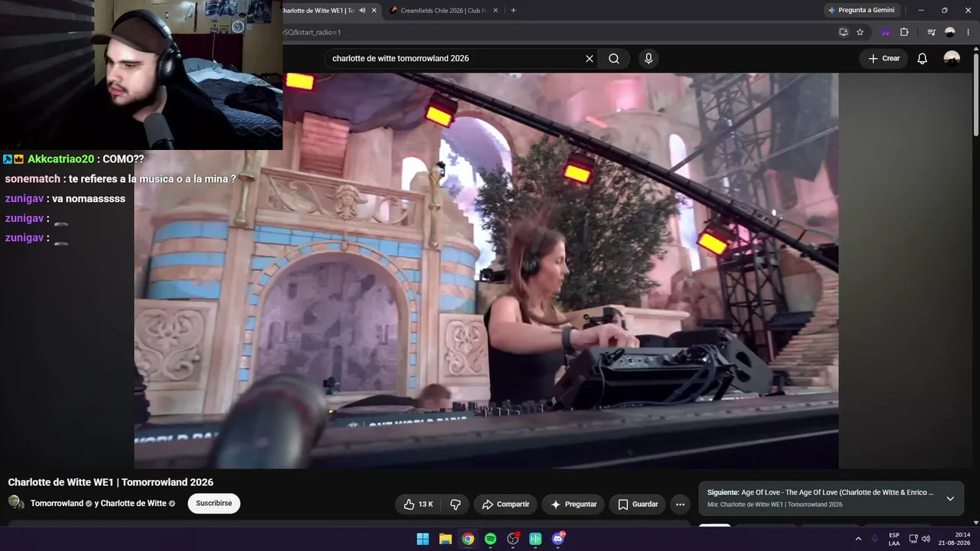980x551 pixels.
Task: Open the Charlotte de Witte channel link
Action: pos(133,504)
